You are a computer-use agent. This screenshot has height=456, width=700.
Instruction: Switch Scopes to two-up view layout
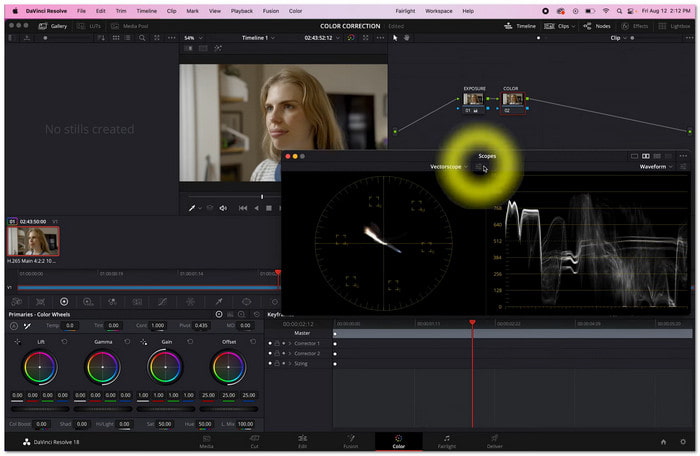pos(646,156)
